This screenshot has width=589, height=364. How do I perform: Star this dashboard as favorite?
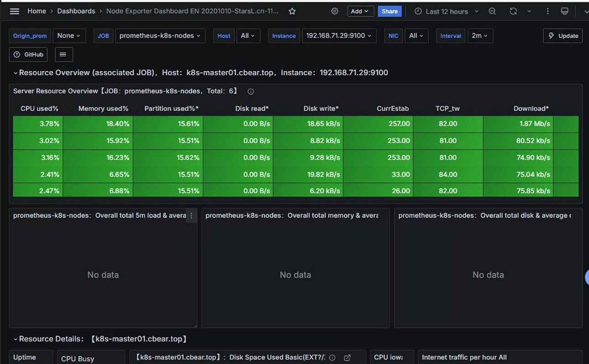[292, 11]
